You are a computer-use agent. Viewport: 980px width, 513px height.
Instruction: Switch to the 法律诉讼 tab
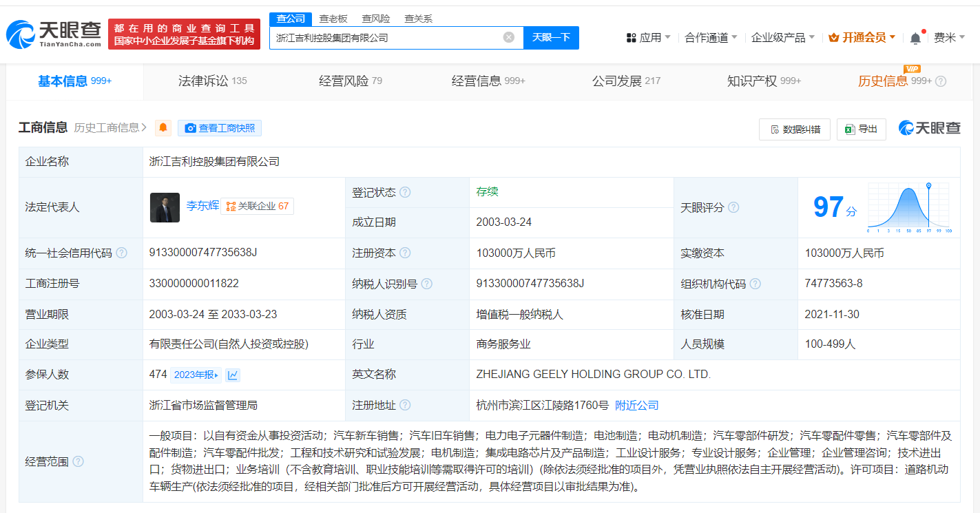pos(212,81)
